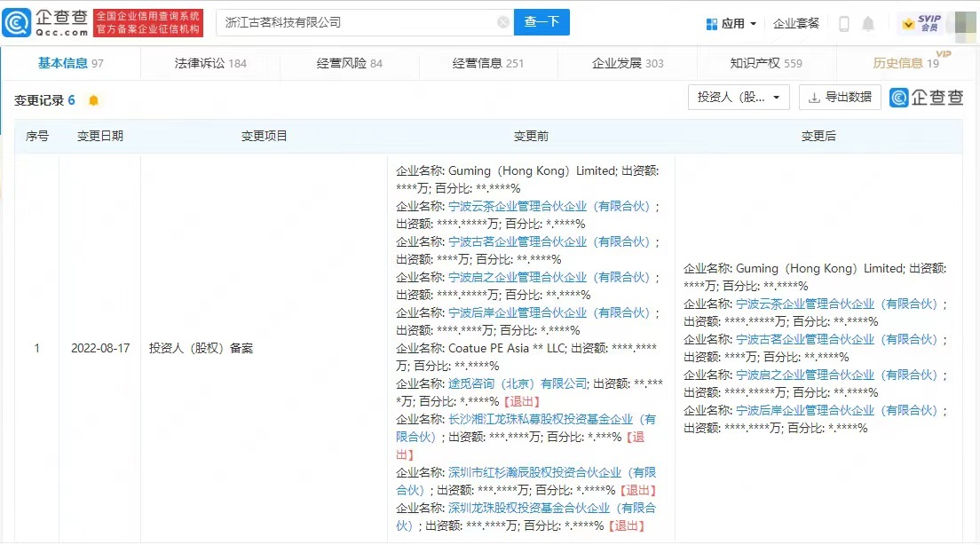This screenshot has width=980, height=545.
Task: Open 深圳市红杉瀚辰股权投资合伙企业 link
Action: pyautogui.click(x=552, y=472)
